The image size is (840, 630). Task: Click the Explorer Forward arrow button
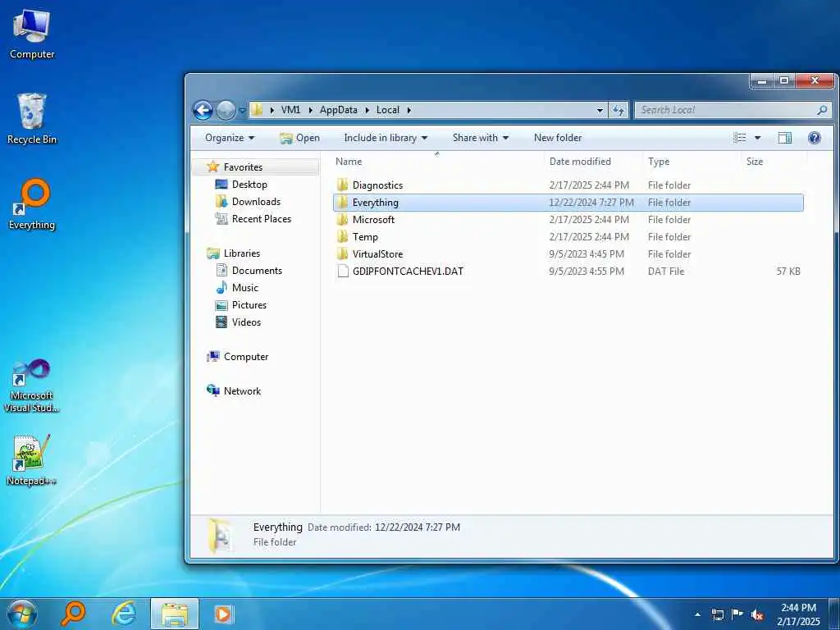click(226, 111)
